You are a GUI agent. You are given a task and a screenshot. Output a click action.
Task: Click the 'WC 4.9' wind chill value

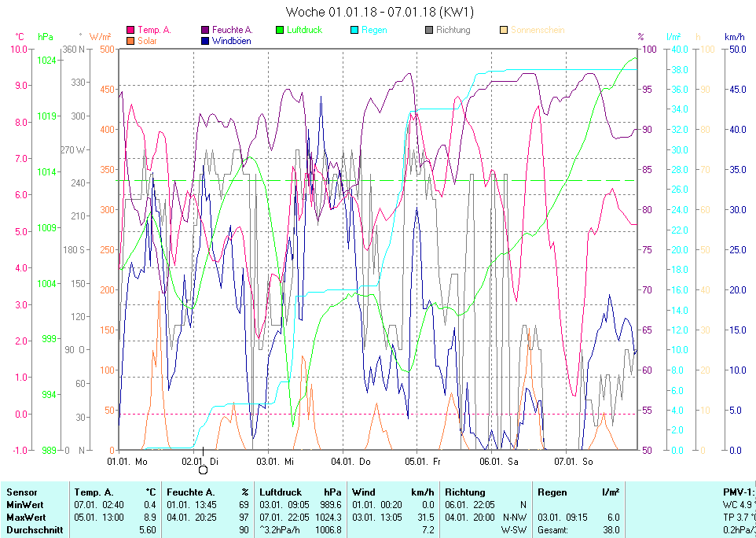[x=738, y=505]
